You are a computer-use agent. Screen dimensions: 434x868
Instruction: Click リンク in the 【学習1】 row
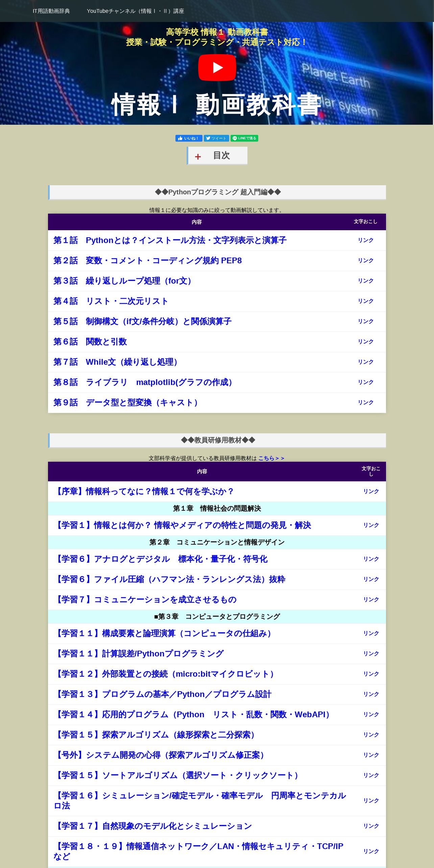coord(371,525)
